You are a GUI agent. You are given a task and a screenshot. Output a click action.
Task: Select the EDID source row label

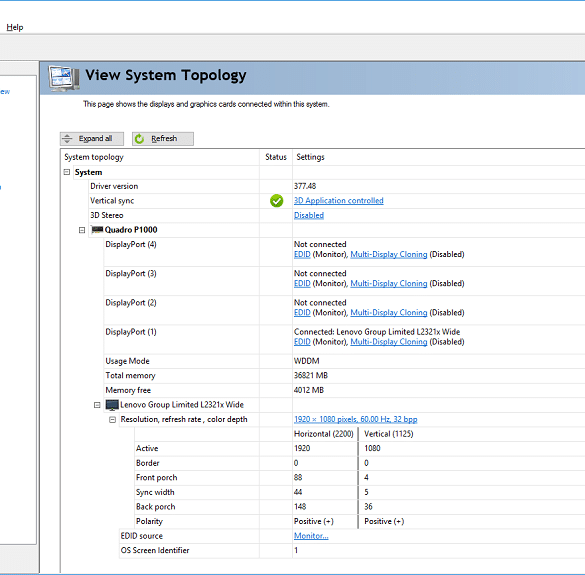point(141,536)
